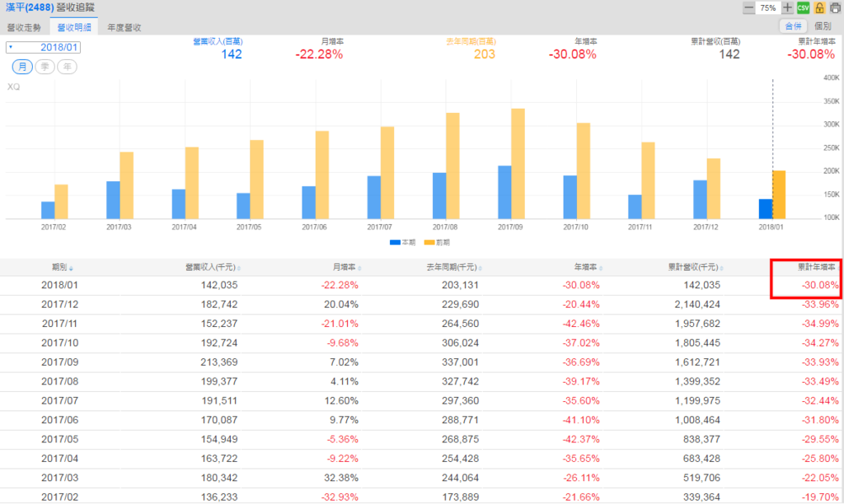Screen dimensions: 844x504
Task: Sort by 月增率 column header
Action: tap(347, 268)
